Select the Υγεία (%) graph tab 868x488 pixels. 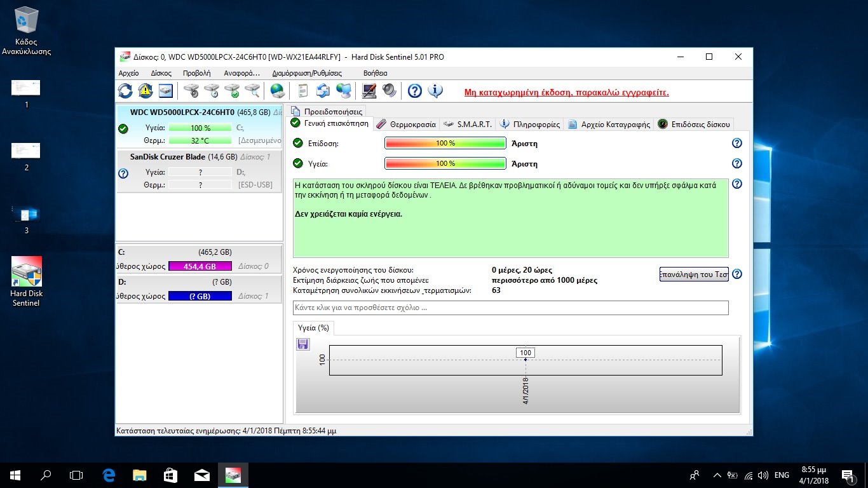(x=314, y=328)
